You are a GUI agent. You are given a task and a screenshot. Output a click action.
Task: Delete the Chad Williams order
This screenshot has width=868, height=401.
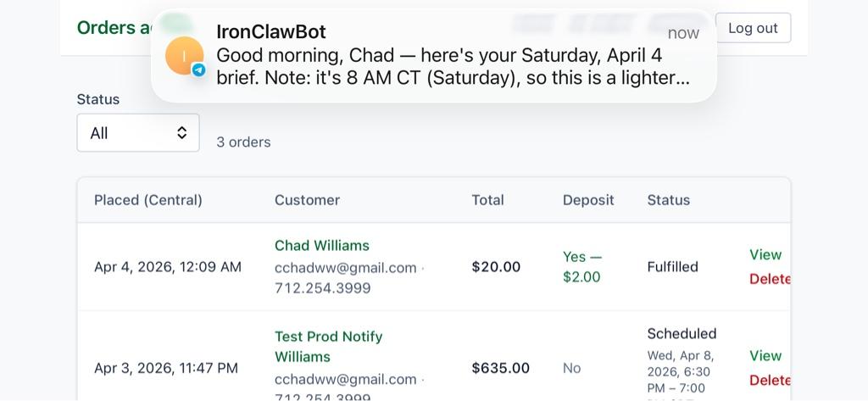[770, 279]
